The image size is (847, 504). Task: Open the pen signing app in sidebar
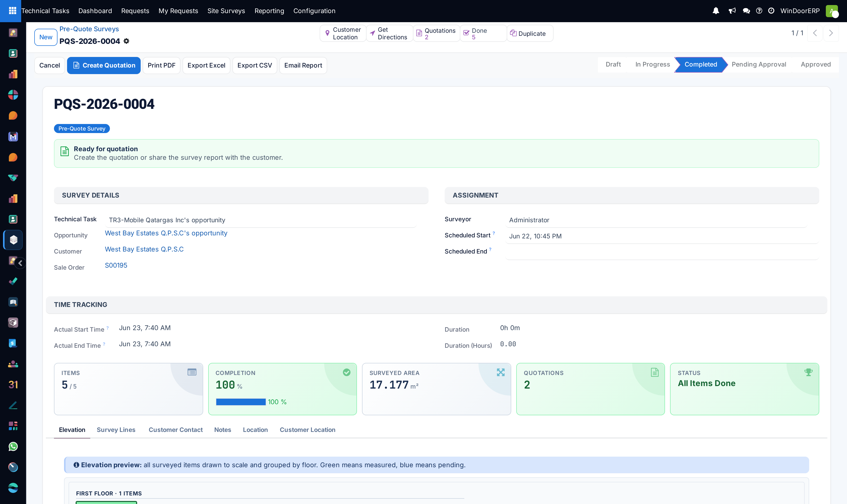[x=13, y=405]
